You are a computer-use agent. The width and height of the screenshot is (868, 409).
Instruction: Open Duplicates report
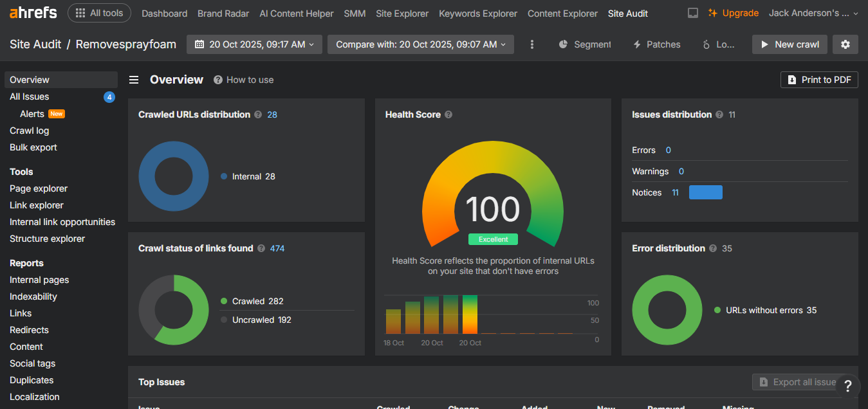[32, 380]
